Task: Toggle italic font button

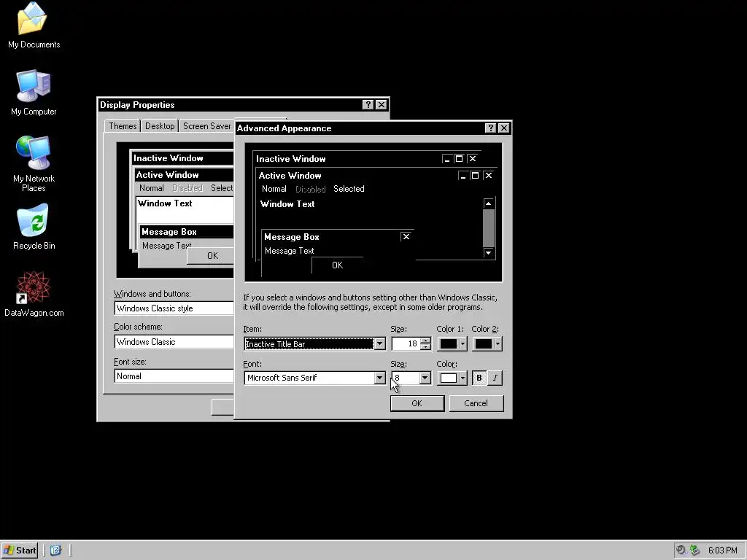Action: coord(495,378)
